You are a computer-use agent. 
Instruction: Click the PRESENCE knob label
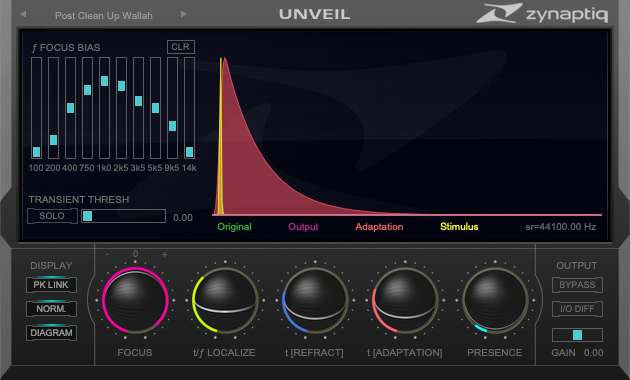coord(495,353)
